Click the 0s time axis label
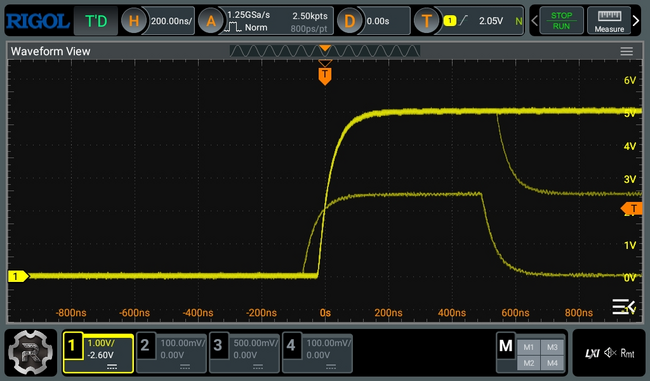This screenshot has height=381, width=650. point(325,313)
